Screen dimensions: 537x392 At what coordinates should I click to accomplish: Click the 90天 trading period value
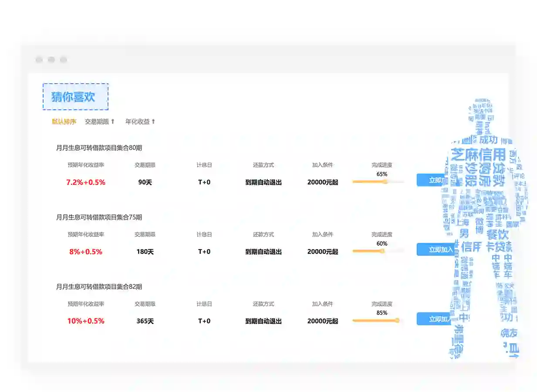click(x=145, y=182)
